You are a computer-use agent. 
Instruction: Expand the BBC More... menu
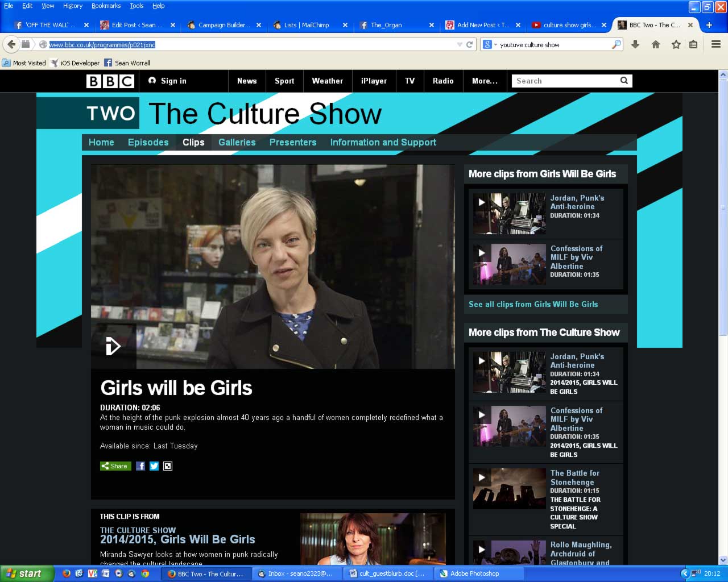click(x=485, y=81)
